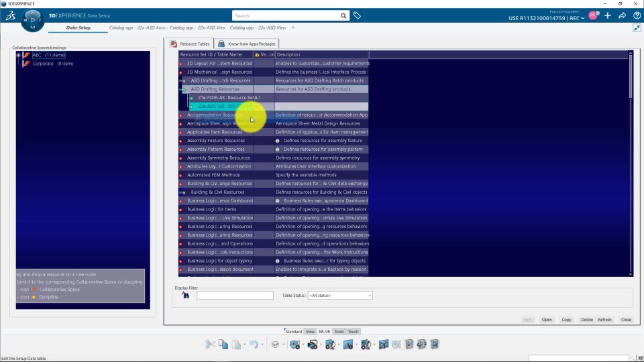Click the Copy icon in bottom toolbar
644x362 pixels.
point(223,344)
